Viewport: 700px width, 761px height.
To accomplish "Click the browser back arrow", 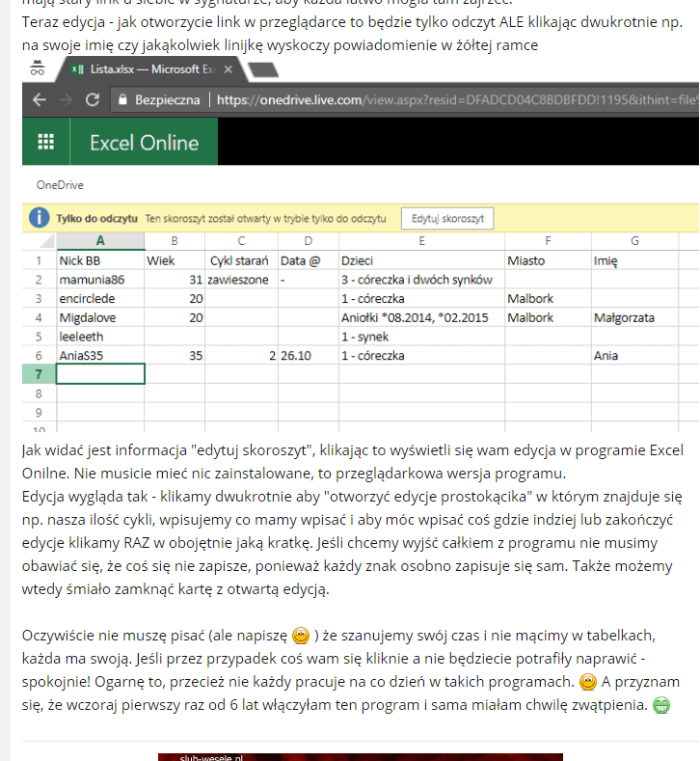I will [40, 100].
